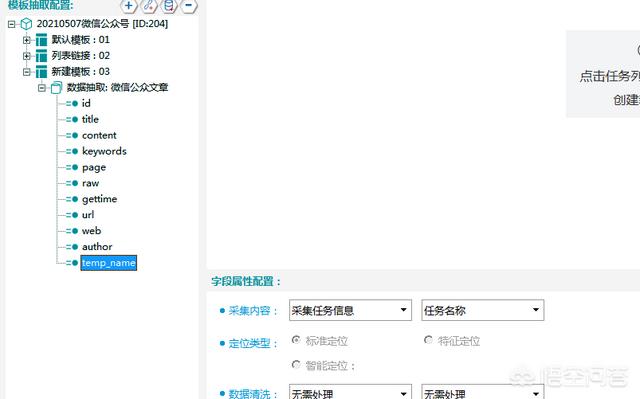Click the field bullet icon beside web
The image size is (640, 399).
(72, 231)
